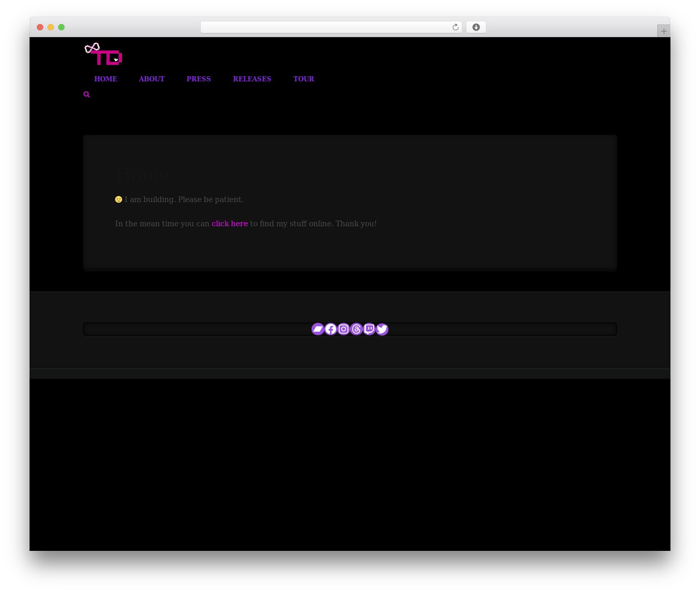This screenshot has width=700, height=593.
Task: Open the TOUR menu item
Action: click(x=304, y=79)
